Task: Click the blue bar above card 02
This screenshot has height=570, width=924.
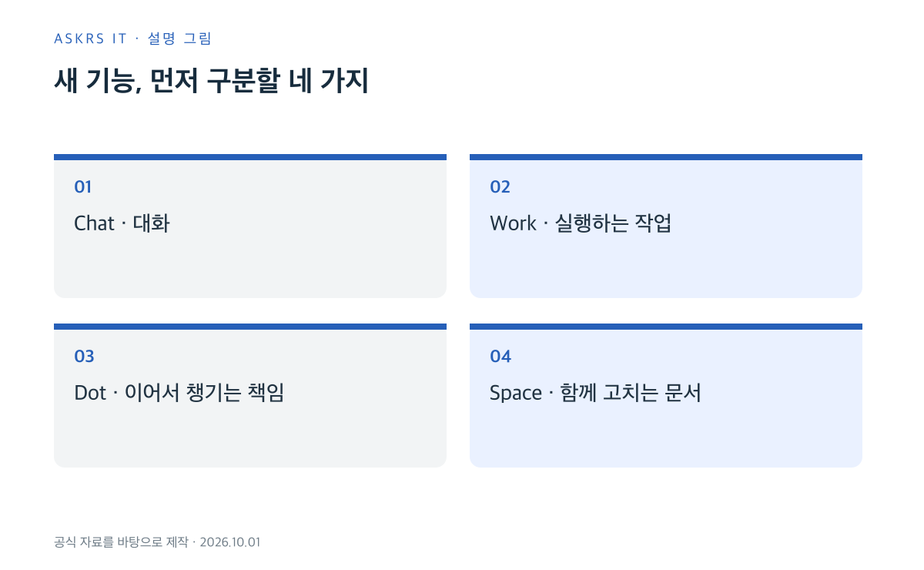Action: coord(666,157)
